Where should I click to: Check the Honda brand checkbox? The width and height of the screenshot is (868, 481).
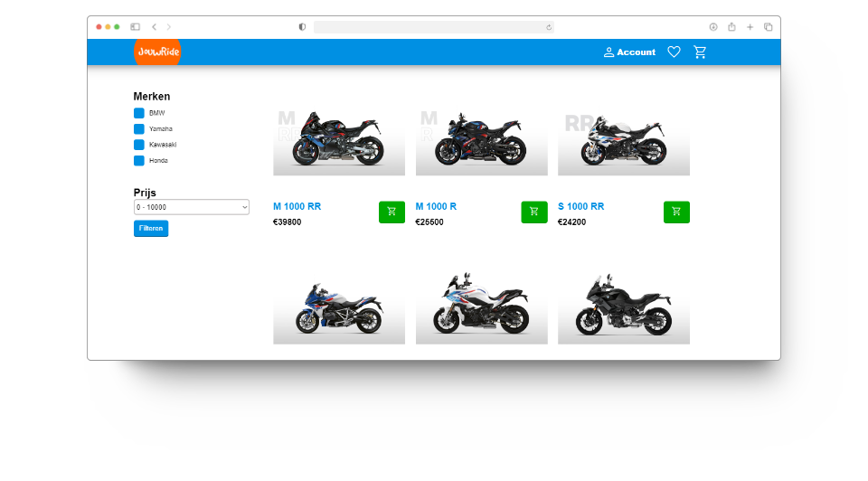pyautogui.click(x=139, y=161)
